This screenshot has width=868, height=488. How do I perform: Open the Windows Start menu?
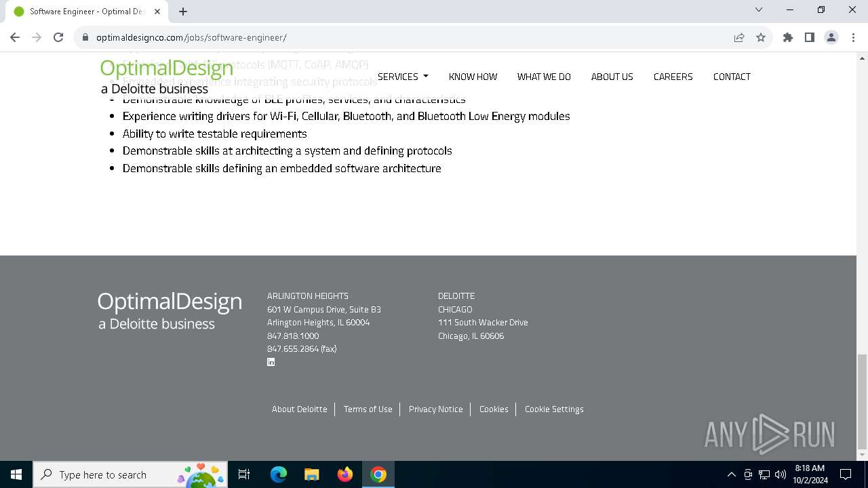pos(16,474)
